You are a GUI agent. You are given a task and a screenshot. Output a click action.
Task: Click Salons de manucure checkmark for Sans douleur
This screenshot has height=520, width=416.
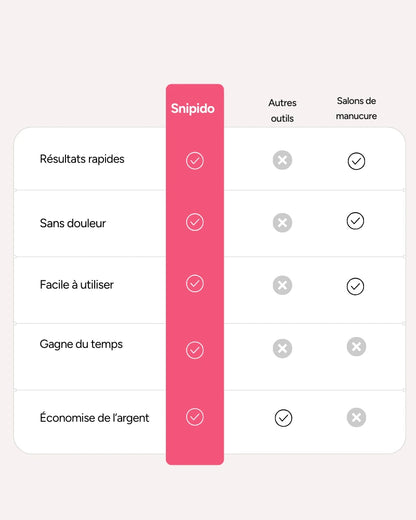[x=355, y=221]
